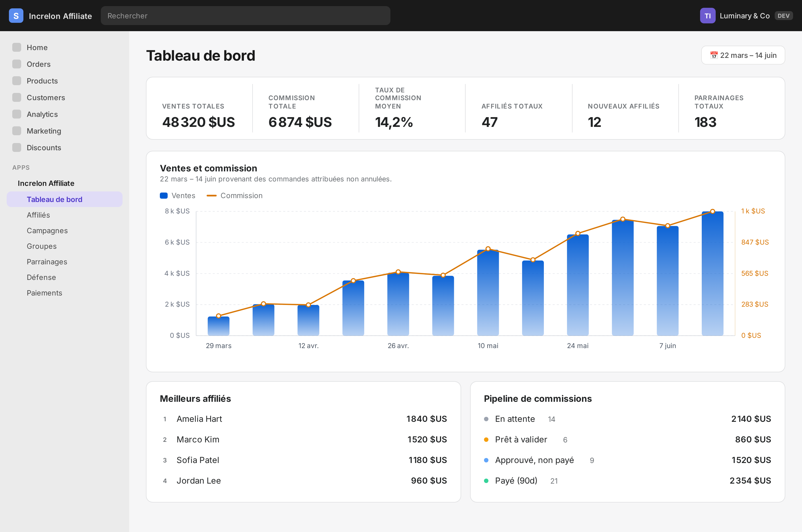Open the Marketing section
This screenshot has height=532, width=802.
coord(65,130)
